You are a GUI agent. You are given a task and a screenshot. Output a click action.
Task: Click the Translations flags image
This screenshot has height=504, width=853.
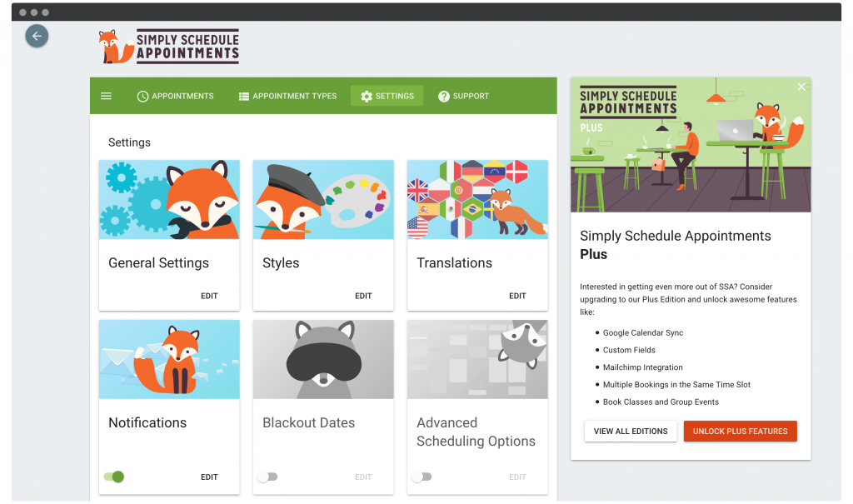click(477, 199)
